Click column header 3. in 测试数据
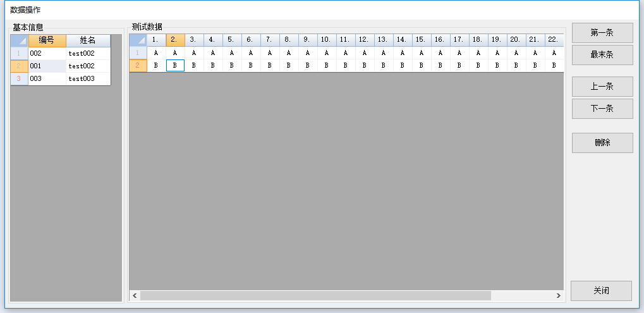Screen dimensions: 644x313 (194, 40)
